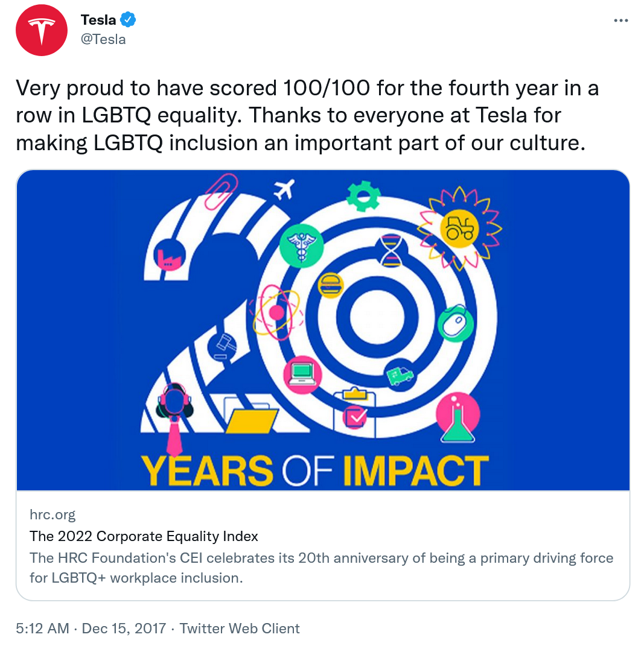Click the Tesla display name

(98, 20)
